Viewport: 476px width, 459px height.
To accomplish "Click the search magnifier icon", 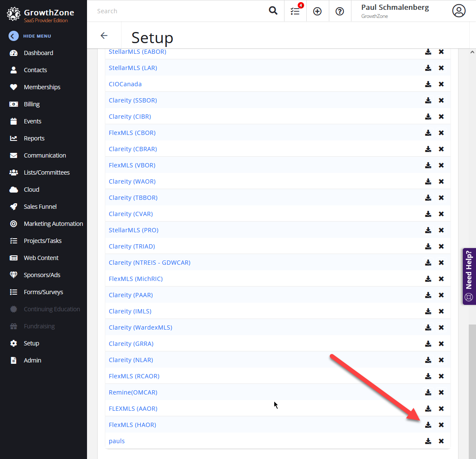I will click(273, 11).
